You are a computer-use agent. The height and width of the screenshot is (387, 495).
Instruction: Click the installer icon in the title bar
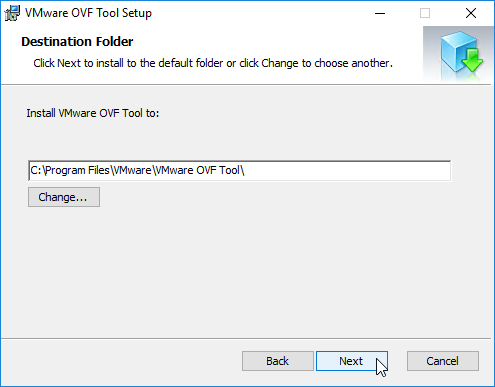tap(12, 13)
